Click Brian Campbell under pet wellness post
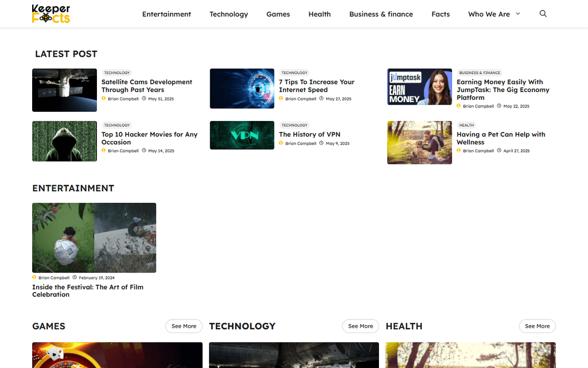The height and width of the screenshot is (368, 588). point(479,151)
